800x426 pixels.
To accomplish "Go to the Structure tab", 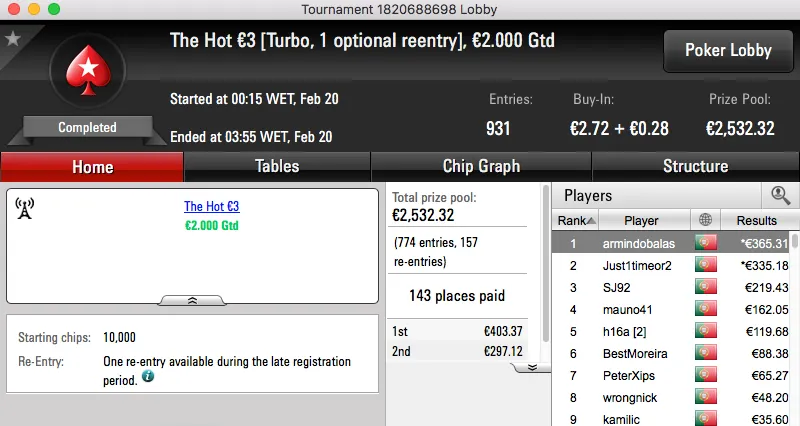I will pos(695,167).
